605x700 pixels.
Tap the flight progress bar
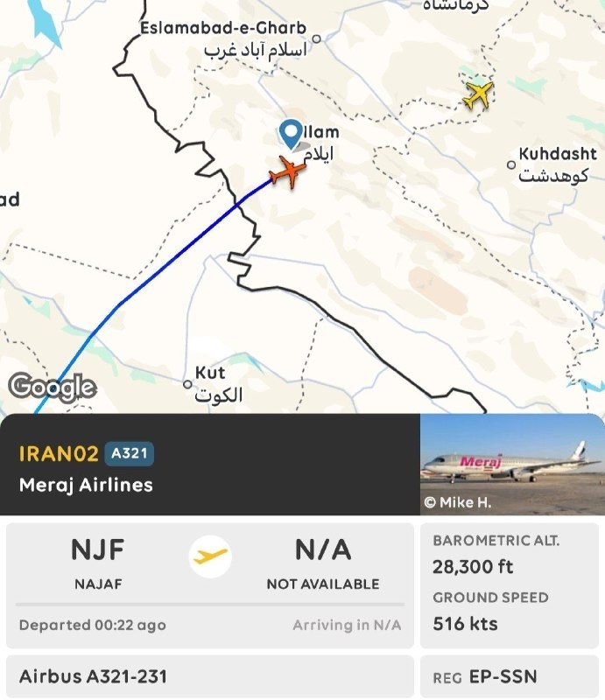(x=210, y=605)
